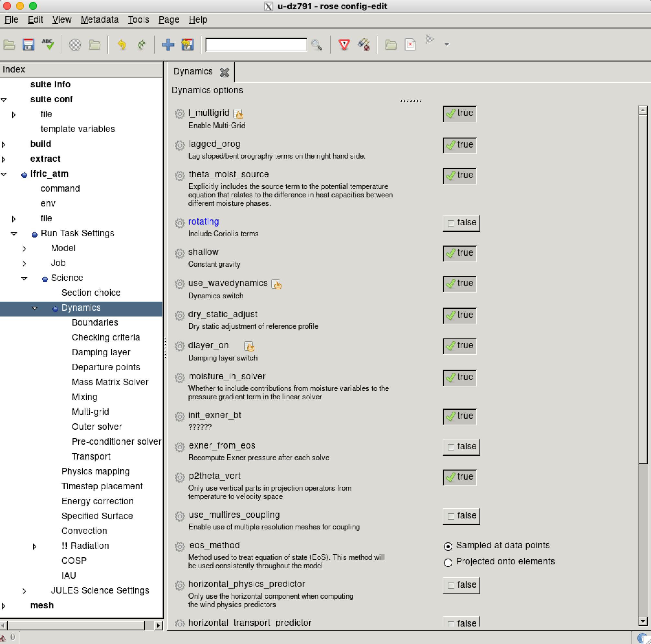The height and width of the screenshot is (644, 651).
Task: Open Transport in the index tree
Action: (91, 456)
